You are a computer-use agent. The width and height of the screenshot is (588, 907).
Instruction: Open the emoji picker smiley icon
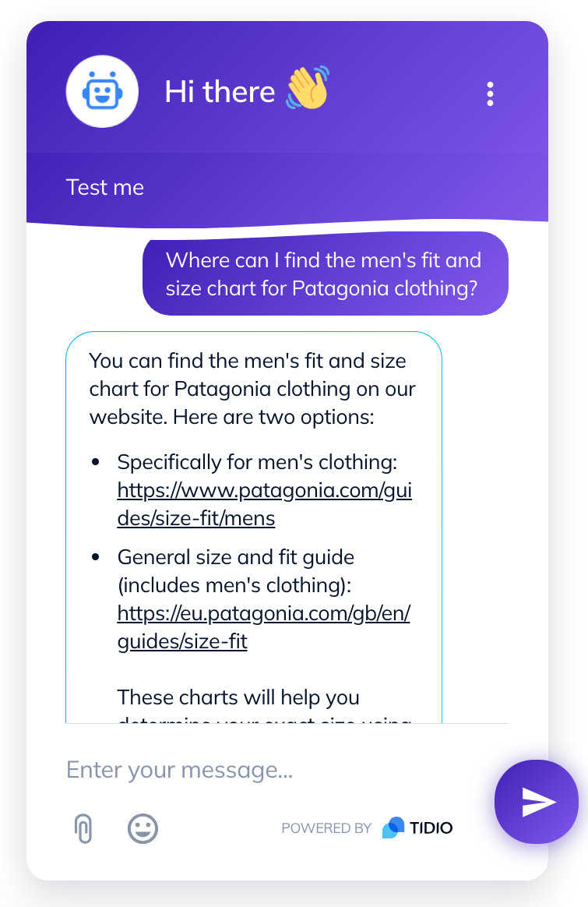143,828
